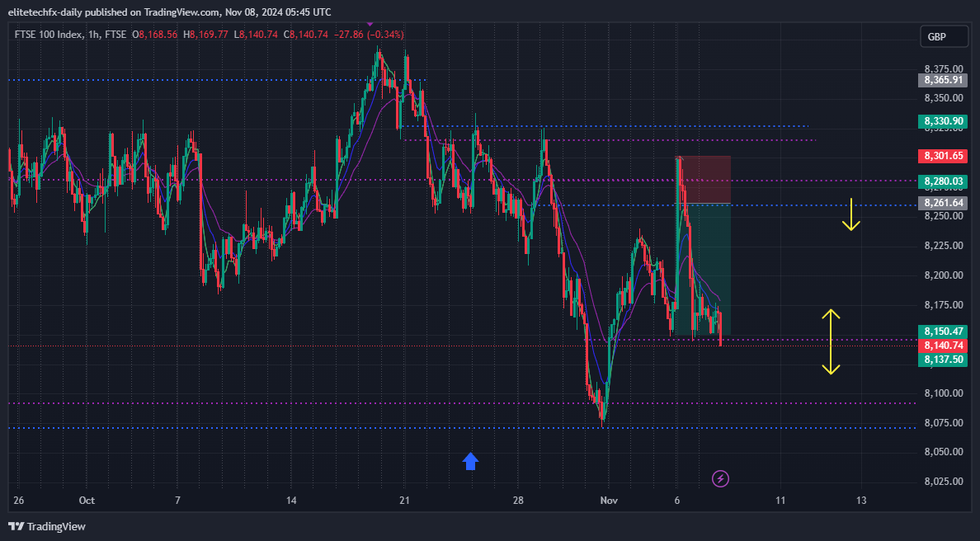Click the 8,330.90 green price label
The height and width of the screenshot is (541, 980).
(x=943, y=121)
